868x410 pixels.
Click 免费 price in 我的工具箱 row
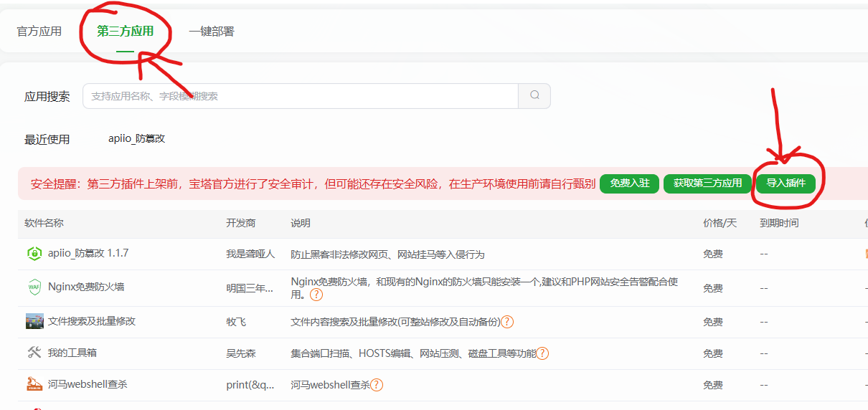(713, 353)
